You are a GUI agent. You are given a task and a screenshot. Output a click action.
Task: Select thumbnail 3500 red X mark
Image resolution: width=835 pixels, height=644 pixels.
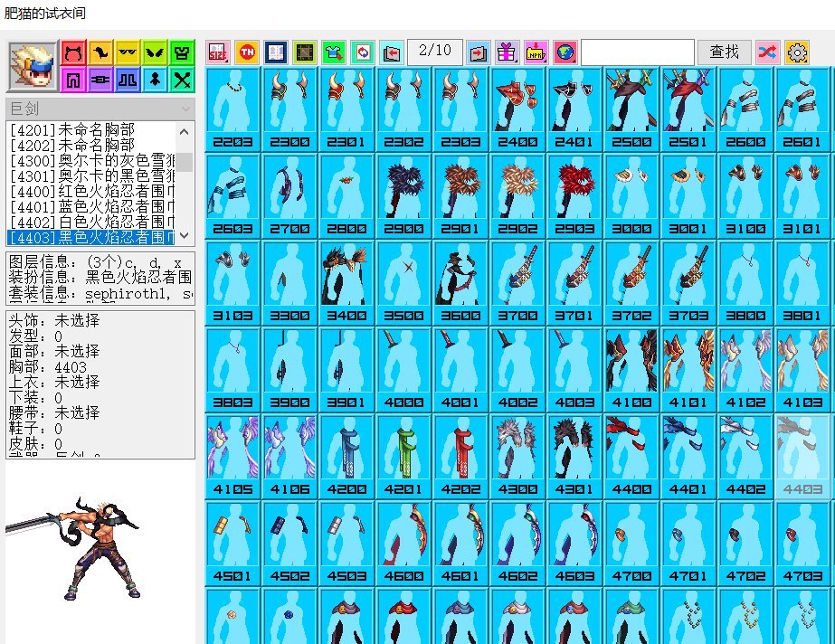pos(403,282)
